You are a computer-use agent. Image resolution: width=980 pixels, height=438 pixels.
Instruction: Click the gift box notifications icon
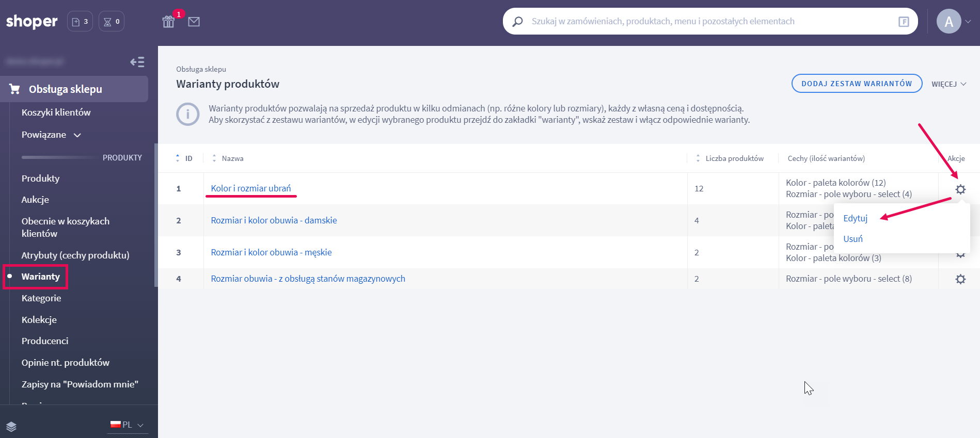168,22
